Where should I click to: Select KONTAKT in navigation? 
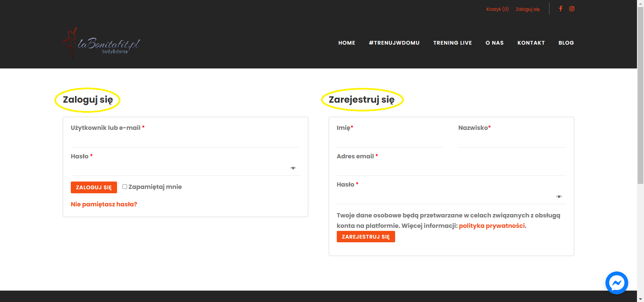click(x=531, y=43)
